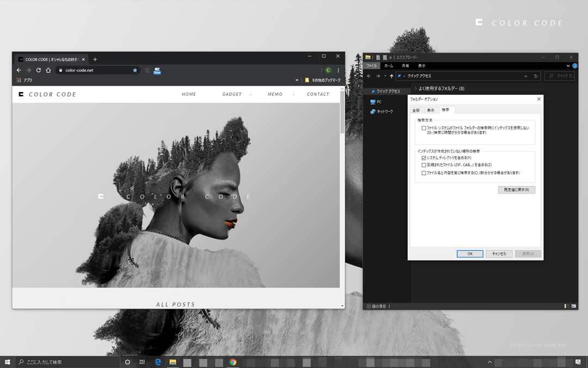
Task: Switch to the 表示 tab in Folder Options
Action: (x=431, y=110)
